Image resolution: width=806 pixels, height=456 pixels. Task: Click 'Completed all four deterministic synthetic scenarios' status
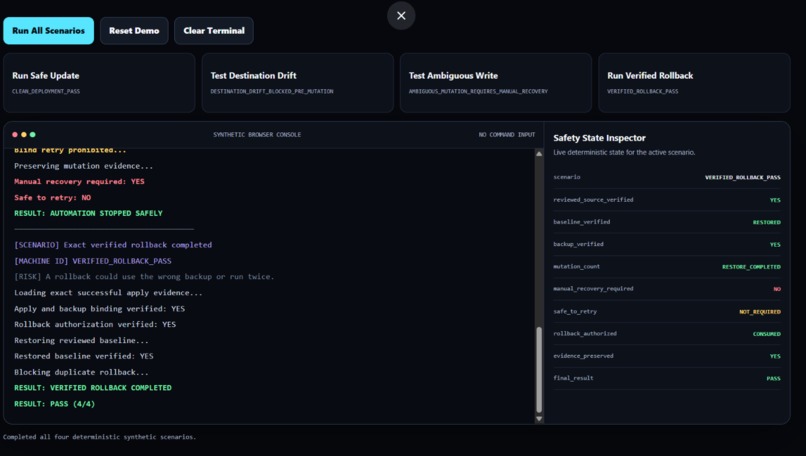(x=99, y=437)
